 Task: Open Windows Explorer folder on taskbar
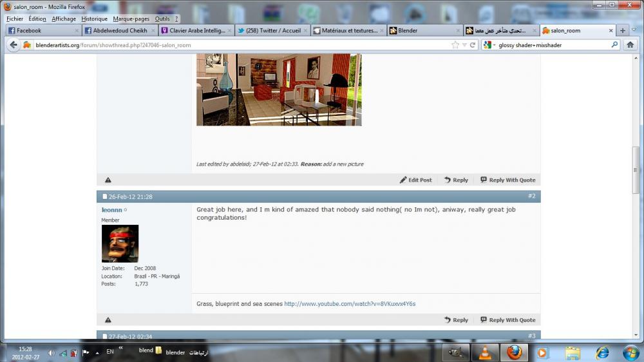pyautogui.click(x=573, y=352)
